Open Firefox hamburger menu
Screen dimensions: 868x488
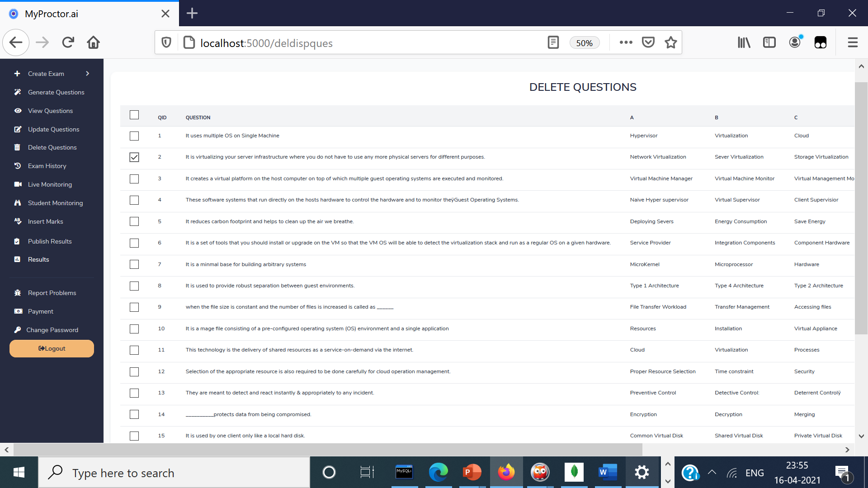pyautogui.click(x=853, y=42)
